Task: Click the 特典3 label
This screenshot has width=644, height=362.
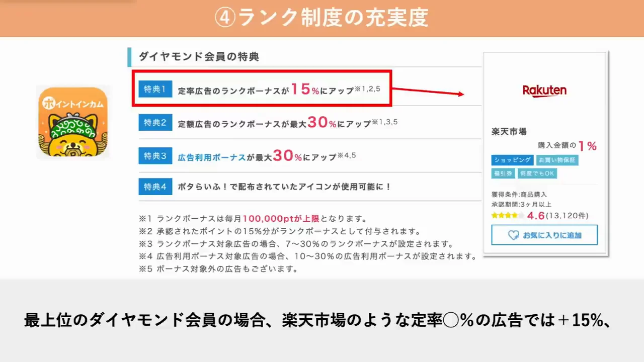Action: click(155, 156)
